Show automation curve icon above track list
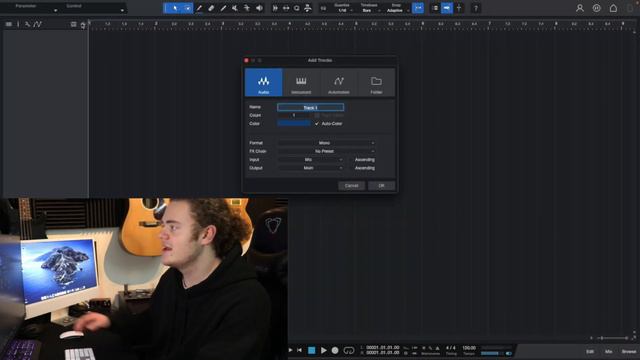Viewport: 640px width, 360px height. pos(38,24)
